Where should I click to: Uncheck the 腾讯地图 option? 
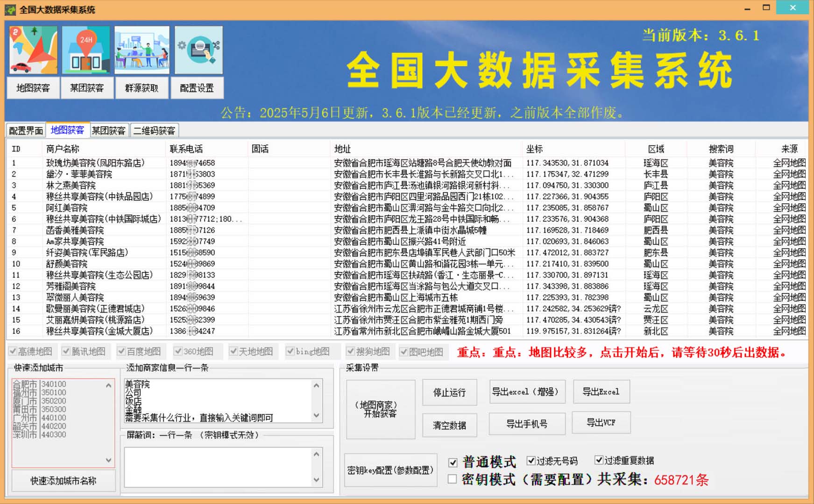66,351
